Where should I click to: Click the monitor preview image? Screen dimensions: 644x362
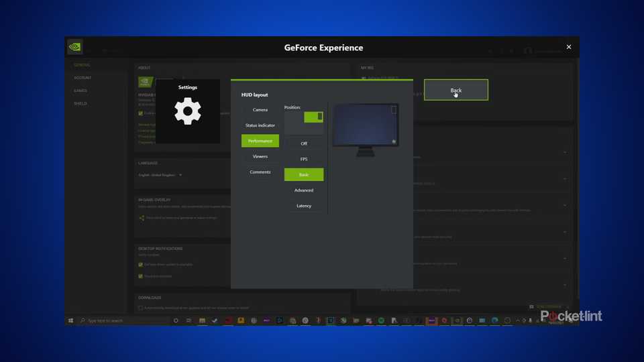[366, 127]
